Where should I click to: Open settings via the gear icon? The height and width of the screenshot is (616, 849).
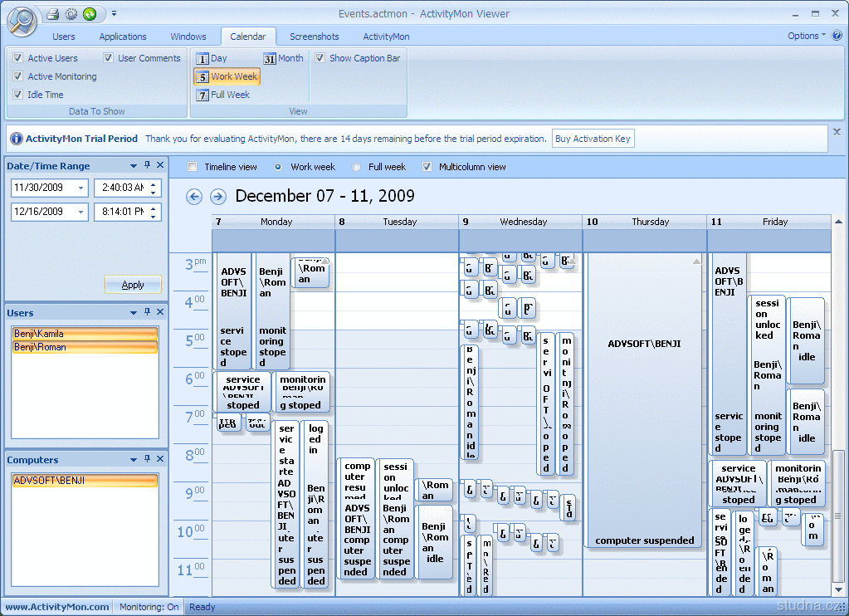[x=71, y=13]
